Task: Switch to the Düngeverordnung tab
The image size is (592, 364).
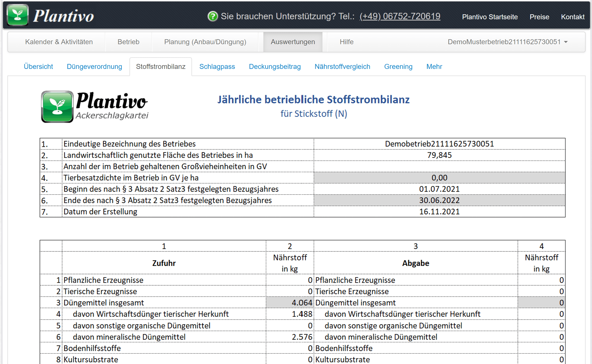Action: click(x=94, y=66)
